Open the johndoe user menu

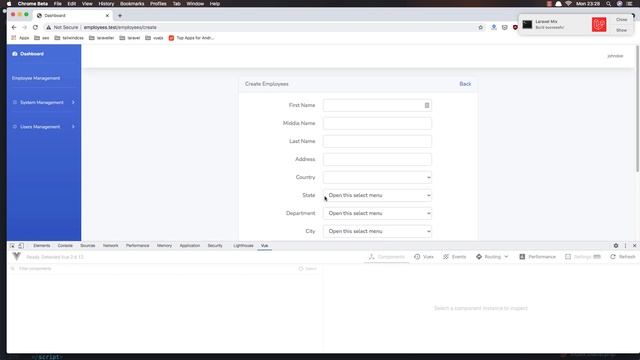(615, 56)
